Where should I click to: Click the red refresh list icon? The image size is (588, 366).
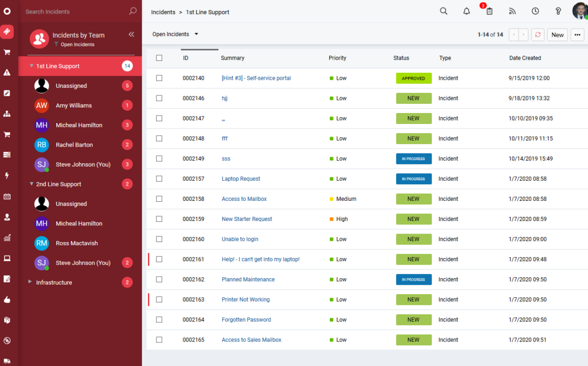[538, 35]
